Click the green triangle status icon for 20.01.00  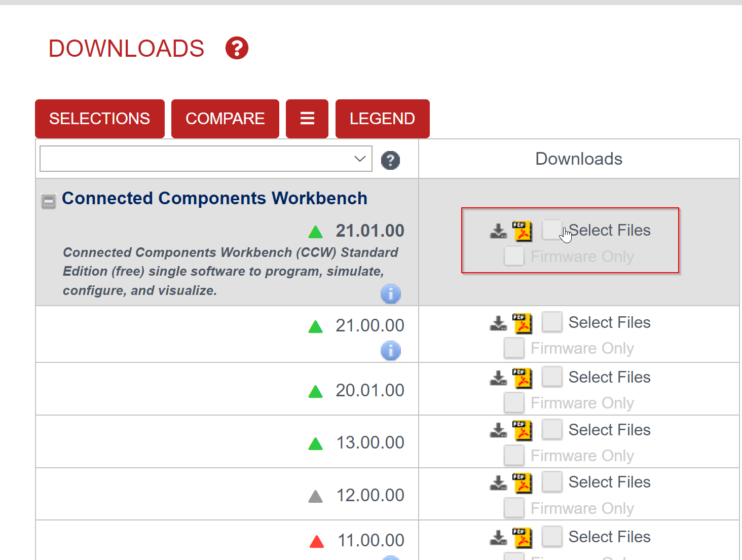coord(316,392)
